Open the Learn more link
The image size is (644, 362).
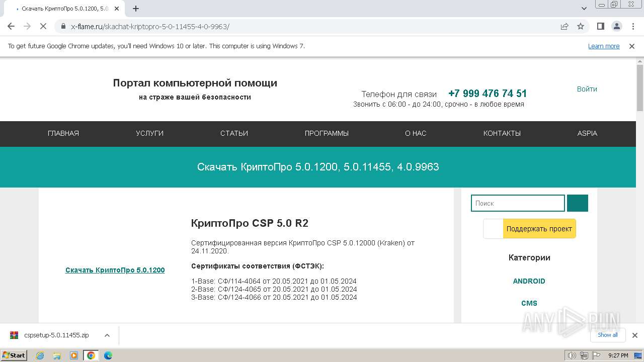click(604, 46)
